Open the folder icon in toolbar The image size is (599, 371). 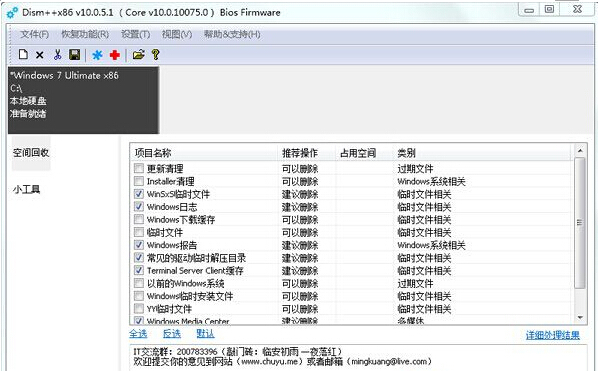tap(138, 55)
